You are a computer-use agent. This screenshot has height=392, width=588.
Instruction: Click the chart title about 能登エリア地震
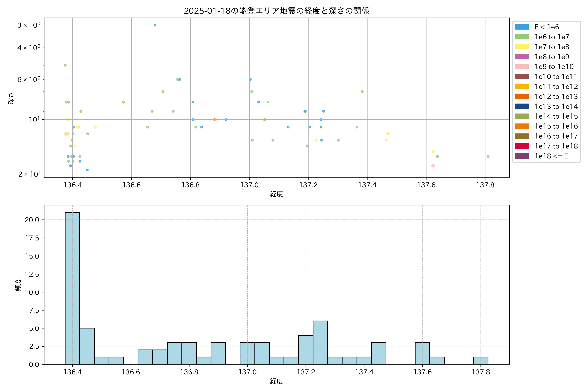tap(276, 11)
